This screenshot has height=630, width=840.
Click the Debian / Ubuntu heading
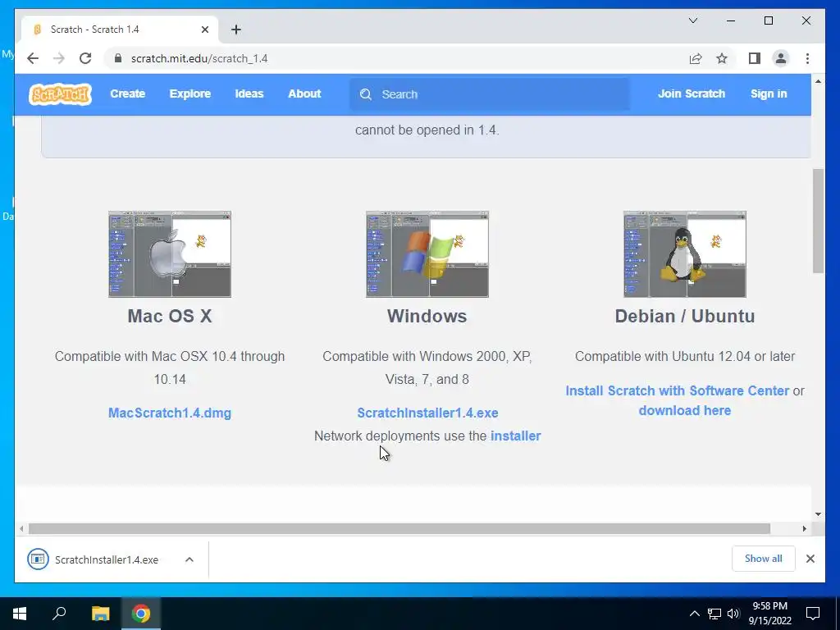click(685, 316)
